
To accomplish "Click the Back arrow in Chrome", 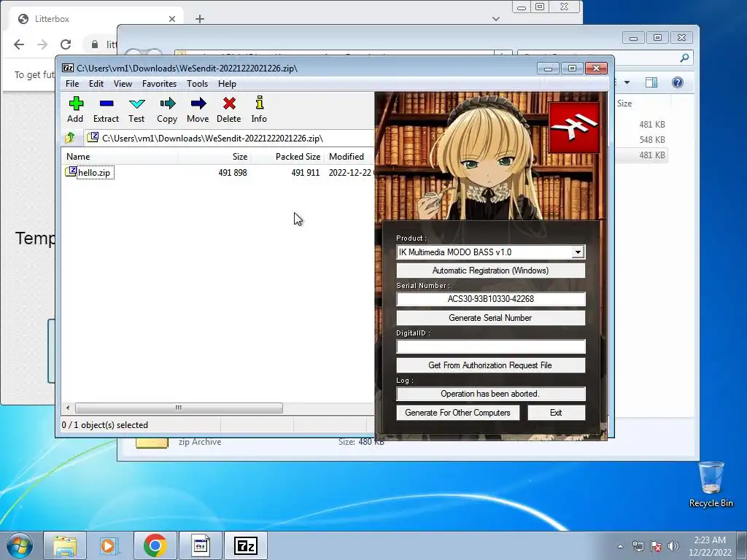I will pyautogui.click(x=19, y=44).
